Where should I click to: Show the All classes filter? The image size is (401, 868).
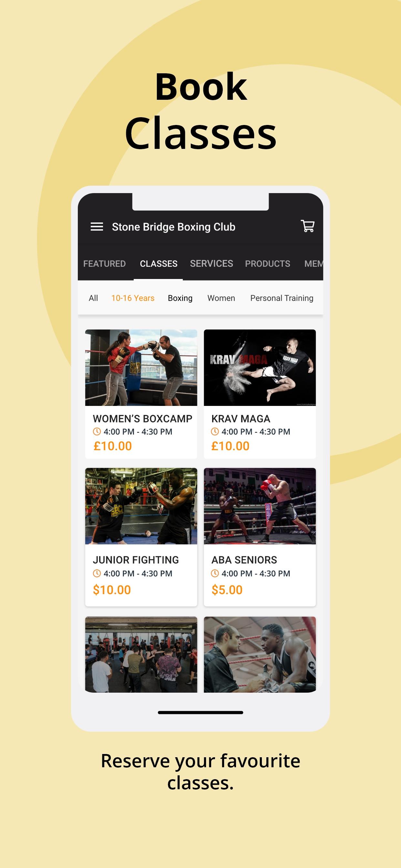[x=93, y=298]
